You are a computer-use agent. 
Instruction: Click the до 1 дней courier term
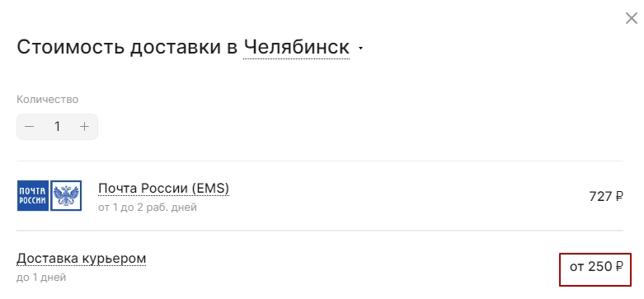[41, 278]
